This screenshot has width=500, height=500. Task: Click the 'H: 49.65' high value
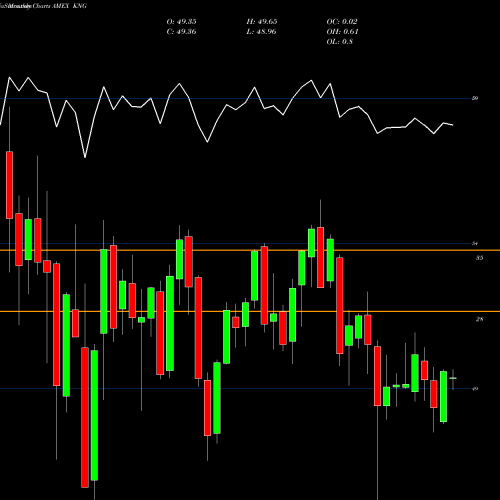coord(262,22)
